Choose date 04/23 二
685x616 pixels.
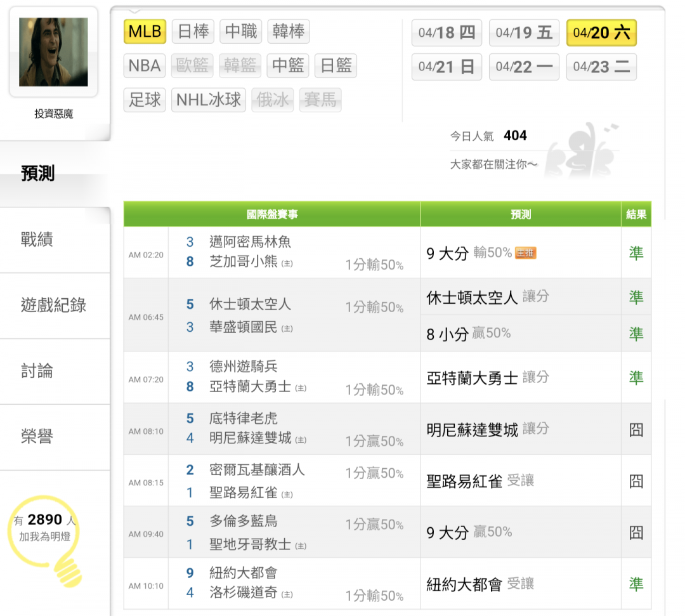pos(601,67)
